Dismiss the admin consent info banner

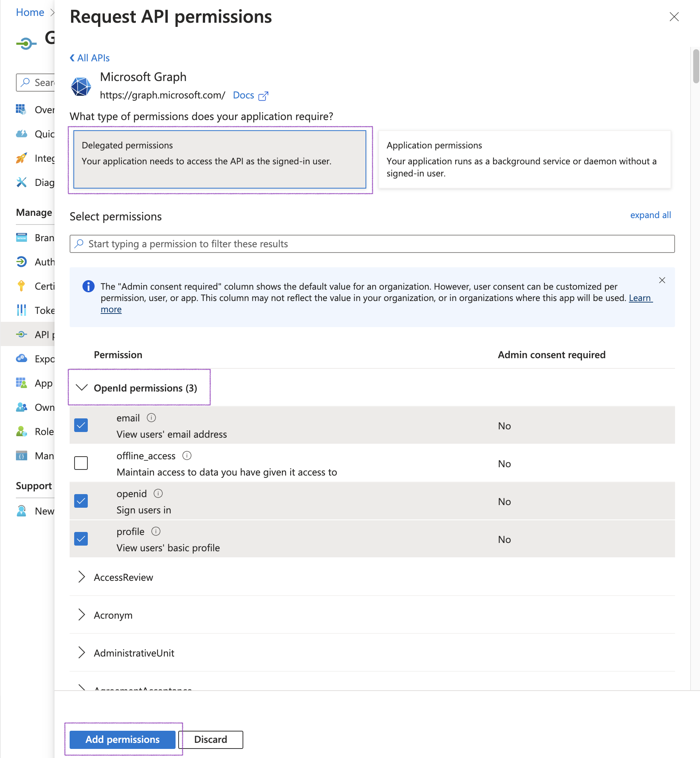(662, 281)
